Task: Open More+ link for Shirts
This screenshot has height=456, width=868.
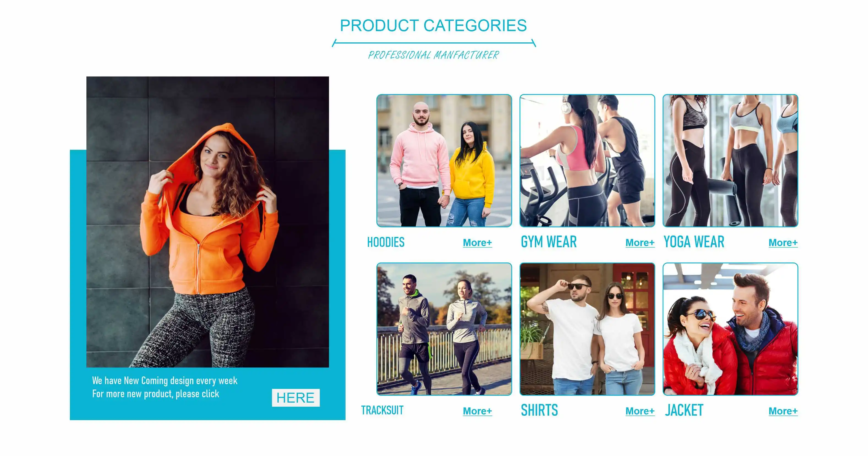Action: tap(640, 411)
